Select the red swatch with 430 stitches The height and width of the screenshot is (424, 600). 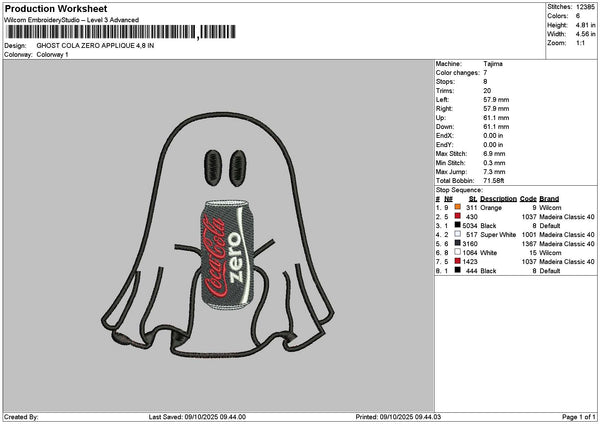click(x=458, y=216)
